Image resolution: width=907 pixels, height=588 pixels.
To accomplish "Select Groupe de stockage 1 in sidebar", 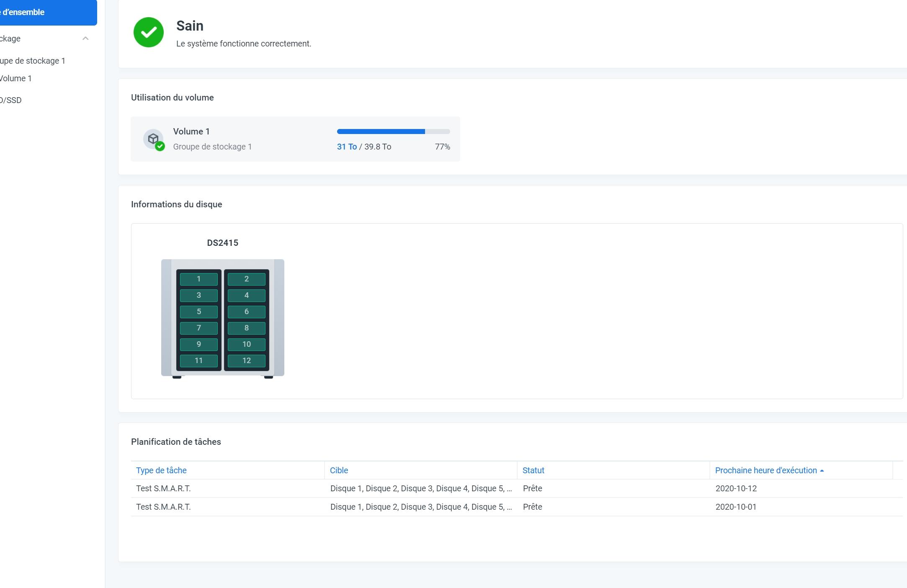I will point(33,61).
